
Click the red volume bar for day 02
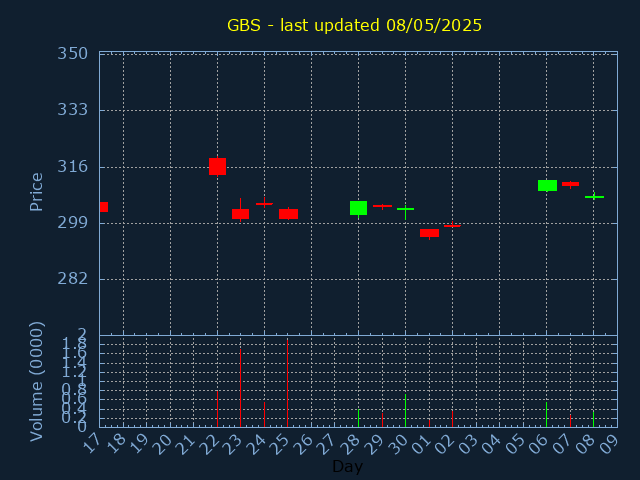tap(452, 419)
